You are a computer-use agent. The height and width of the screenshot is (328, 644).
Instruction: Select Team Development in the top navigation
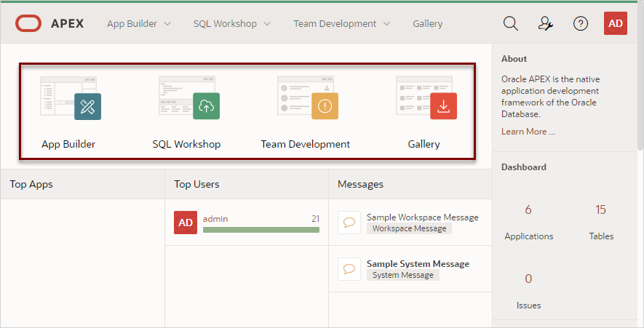coord(335,24)
